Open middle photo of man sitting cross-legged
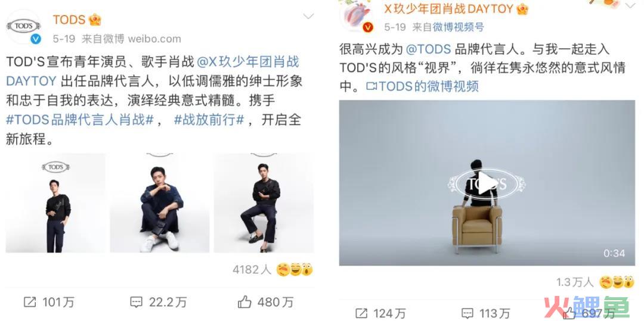This screenshot has width=644, height=321. click(159, 203)
